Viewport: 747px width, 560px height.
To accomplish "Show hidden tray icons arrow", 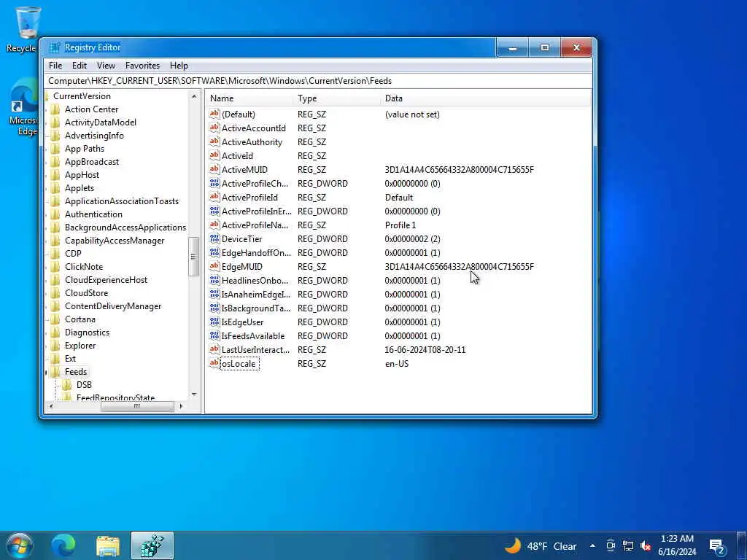I will [x=592, y=546].
